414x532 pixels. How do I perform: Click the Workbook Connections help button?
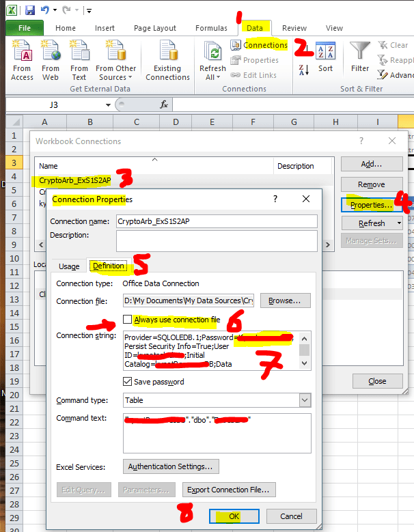(361, 141)
